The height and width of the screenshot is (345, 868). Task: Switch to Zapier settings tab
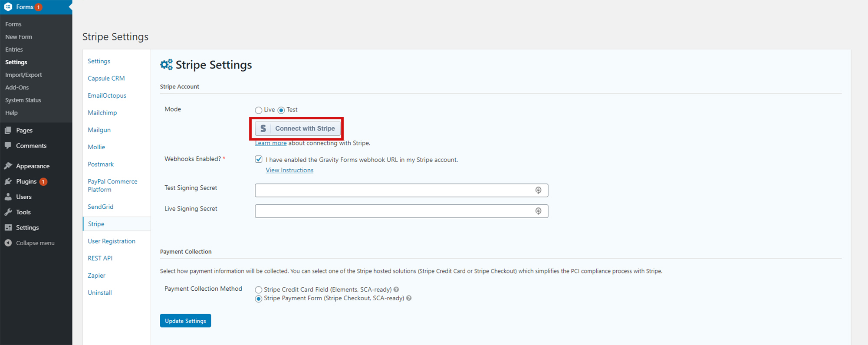pyautogui.click(x=96, y=276)
